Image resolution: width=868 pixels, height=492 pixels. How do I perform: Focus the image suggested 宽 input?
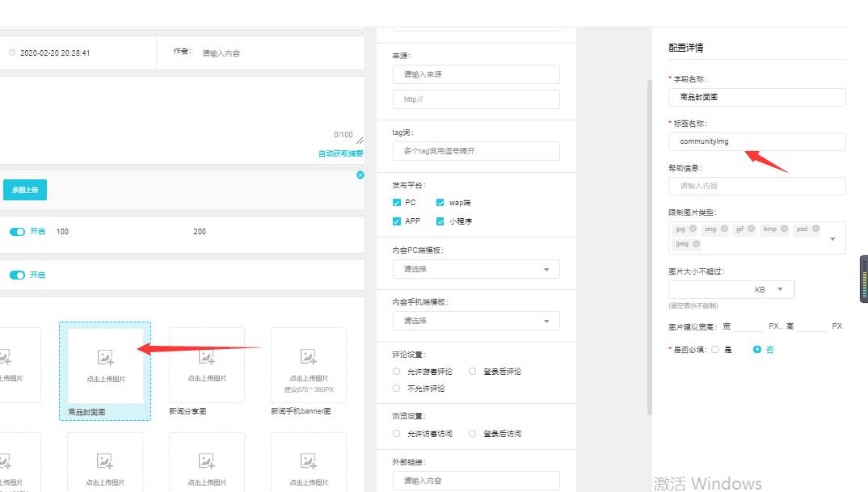point(748,326)
